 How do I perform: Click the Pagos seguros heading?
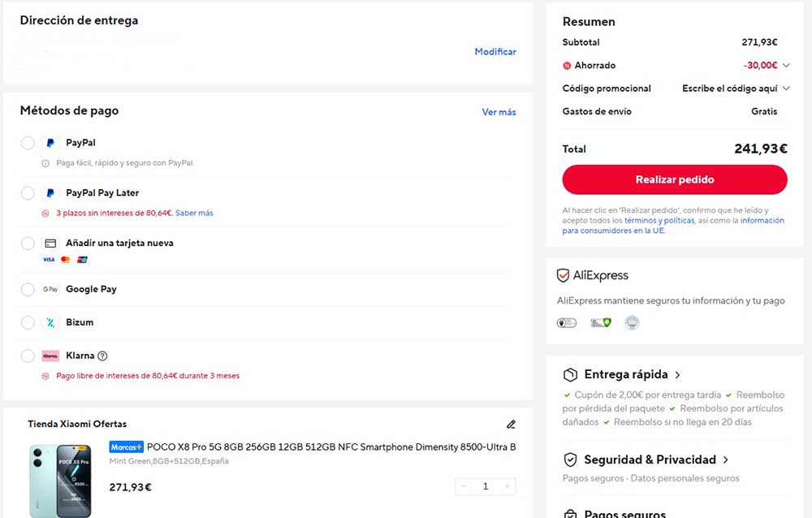(625, 514)
